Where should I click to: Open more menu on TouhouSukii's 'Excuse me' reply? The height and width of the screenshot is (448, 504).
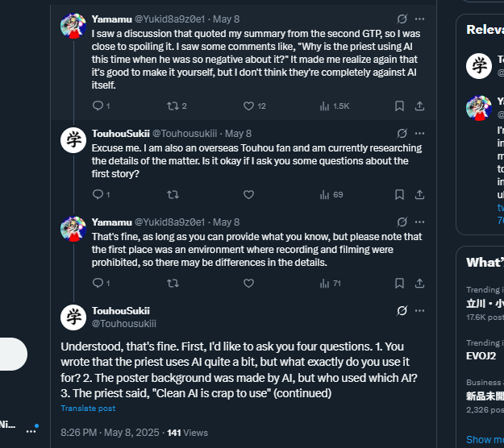(419, 133)
